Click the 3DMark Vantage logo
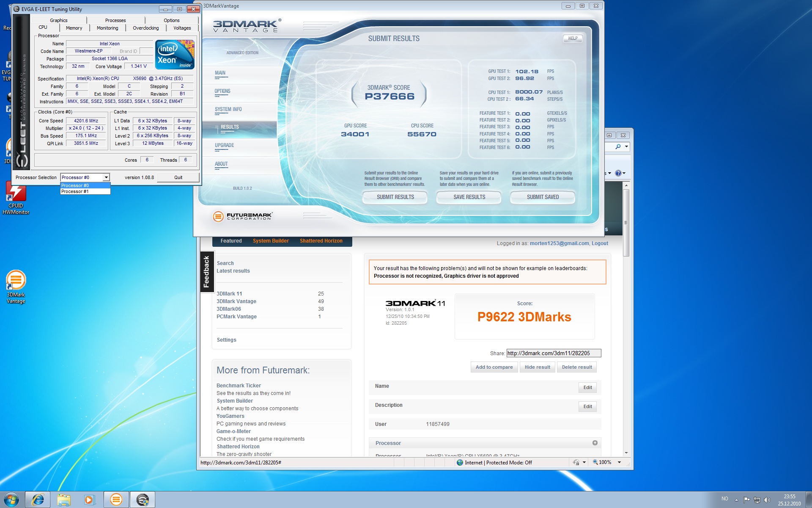The image size is (812, 508). (x=247, y=26)
